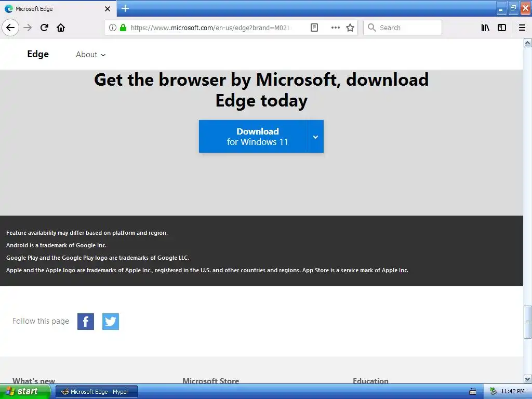Image resolution: width=532 pixels, height=399 pixels.
Task: Click the green secure connection padlock
Action: point(123,28)
